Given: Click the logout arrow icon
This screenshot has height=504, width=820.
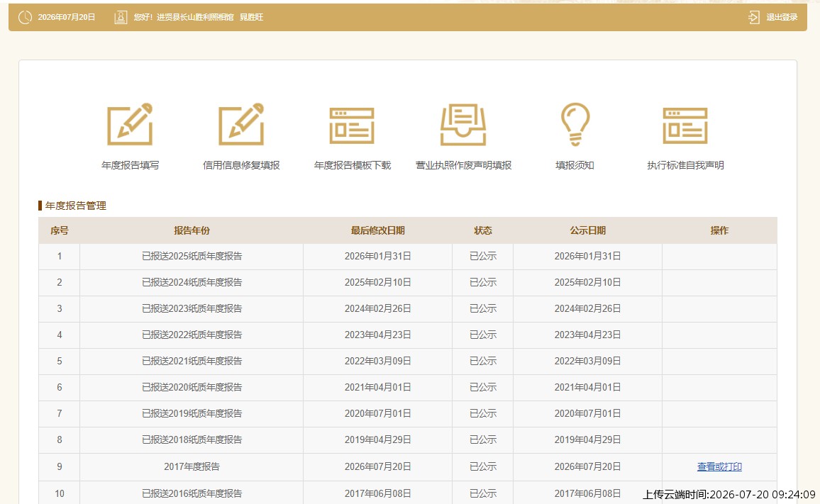Looking at the screenshot, I should [753, 17].
